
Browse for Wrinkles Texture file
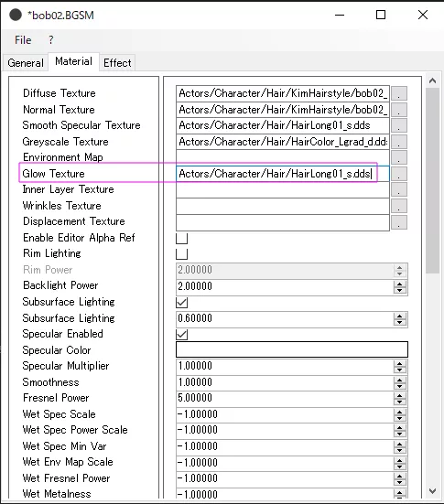pos(399,206)
